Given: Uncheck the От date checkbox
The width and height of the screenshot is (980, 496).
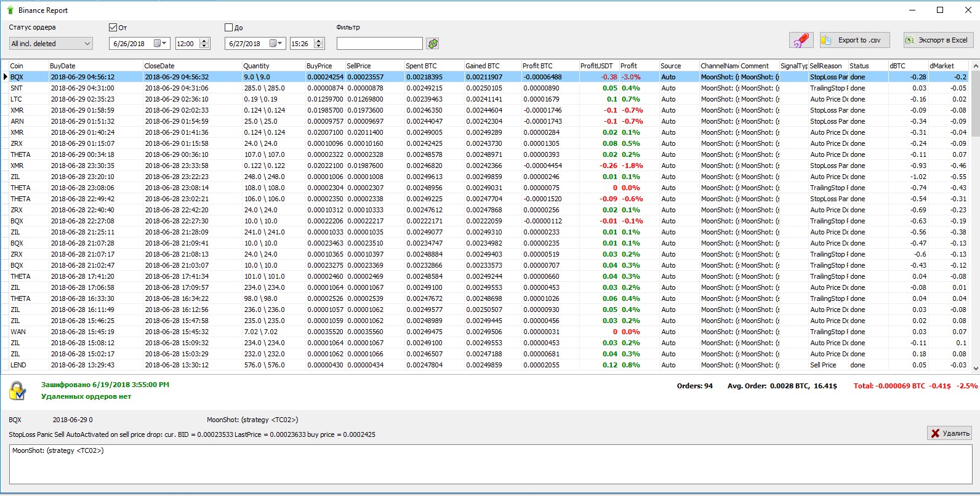Looking at the screenshot, I should pyautogui.click(x=113, y=28).
